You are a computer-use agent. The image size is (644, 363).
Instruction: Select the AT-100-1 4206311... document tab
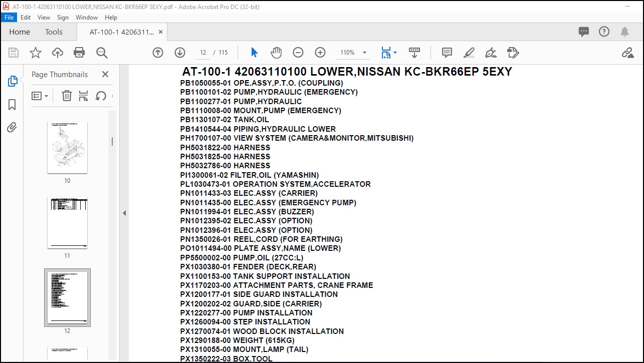point(122,32)
